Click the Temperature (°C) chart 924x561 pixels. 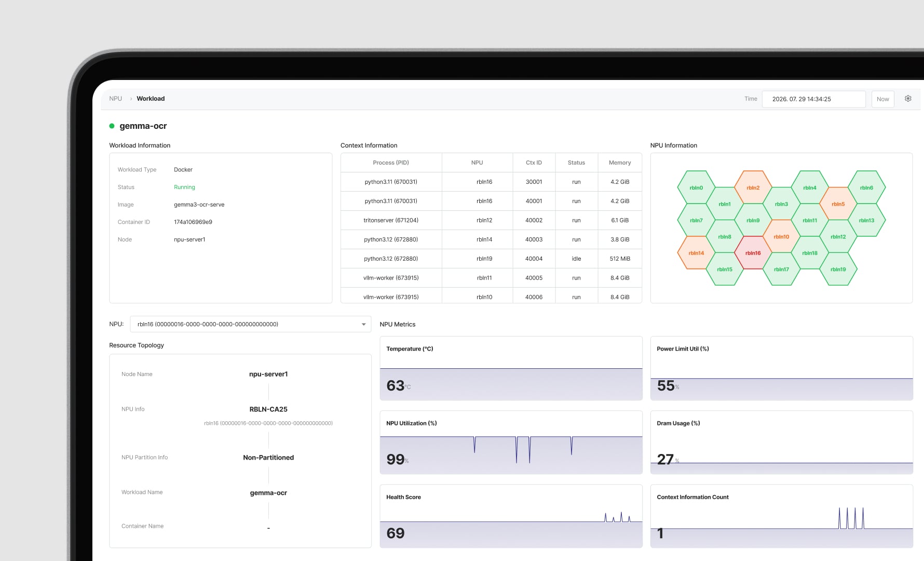click(x=511, y=368)
